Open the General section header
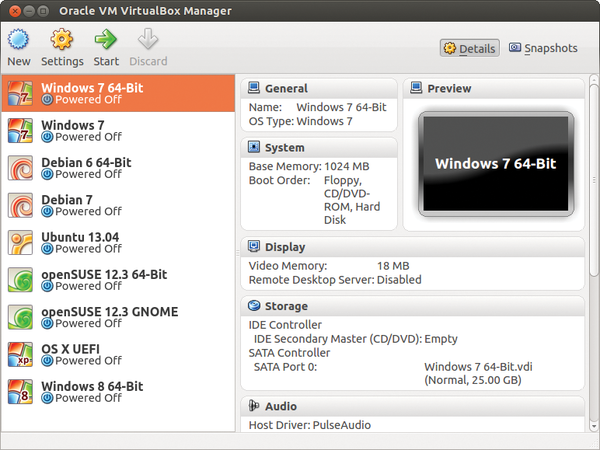 pos(319,88)
